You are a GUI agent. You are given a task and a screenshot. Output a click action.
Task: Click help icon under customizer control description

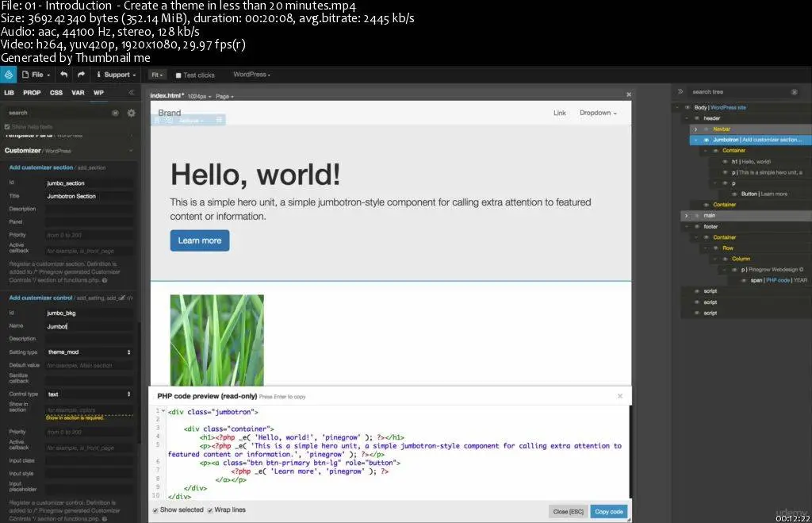point(105,519)
